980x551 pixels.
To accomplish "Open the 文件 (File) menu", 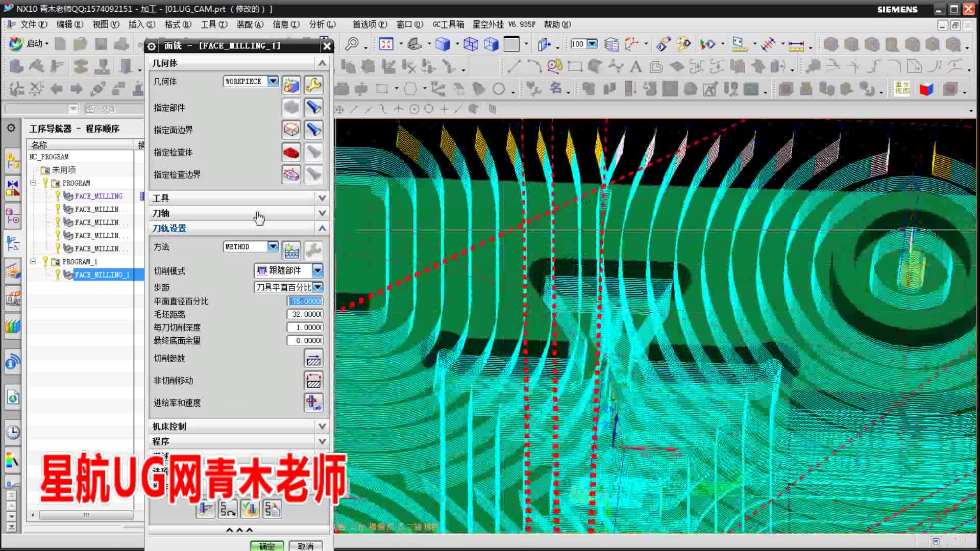I will coord(33,24).
